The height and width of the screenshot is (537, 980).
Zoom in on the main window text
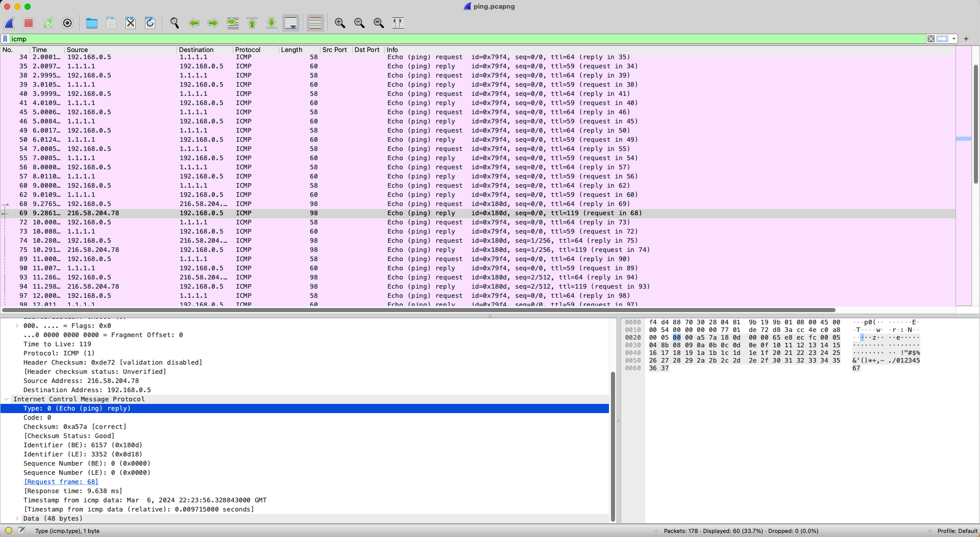coord(340,23)
